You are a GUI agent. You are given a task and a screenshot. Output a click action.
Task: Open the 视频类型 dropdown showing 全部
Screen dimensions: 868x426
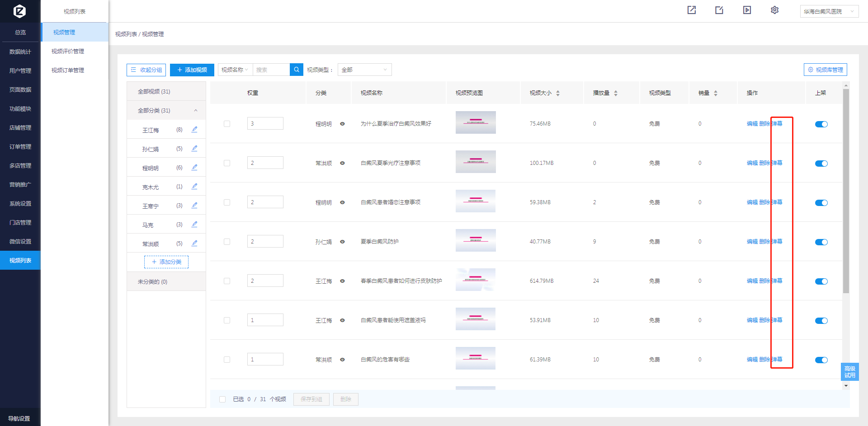pyautogui.click(x=364, y=70)
